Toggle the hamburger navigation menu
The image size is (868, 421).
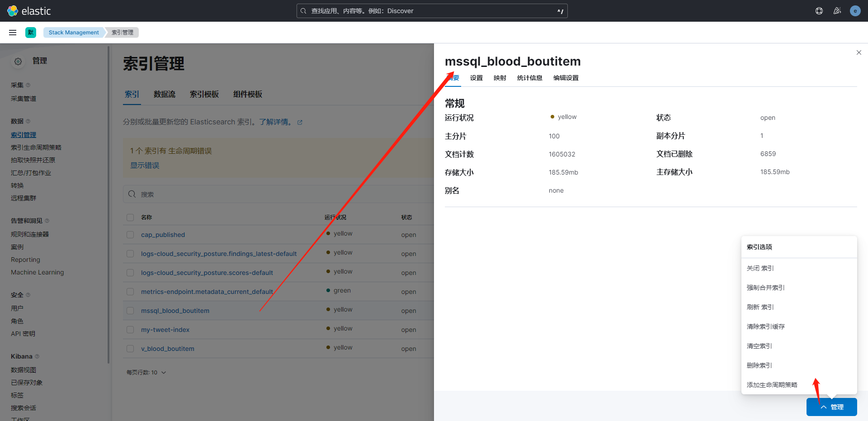13,33
